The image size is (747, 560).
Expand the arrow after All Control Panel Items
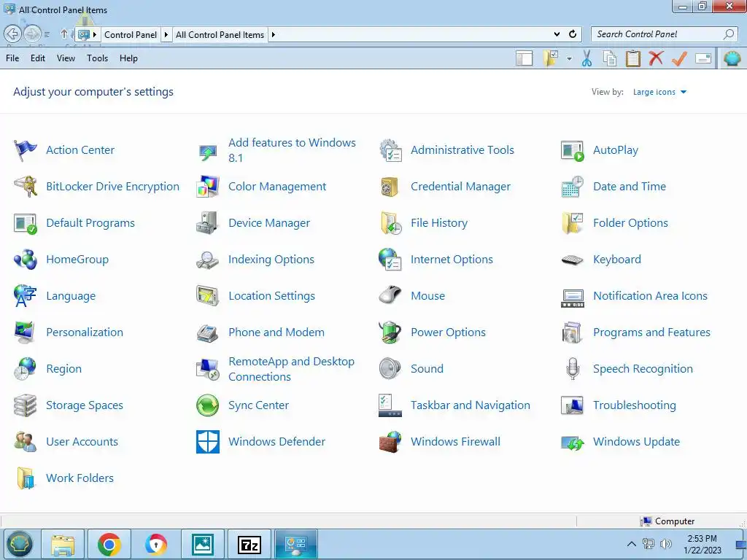coord(273,35)
